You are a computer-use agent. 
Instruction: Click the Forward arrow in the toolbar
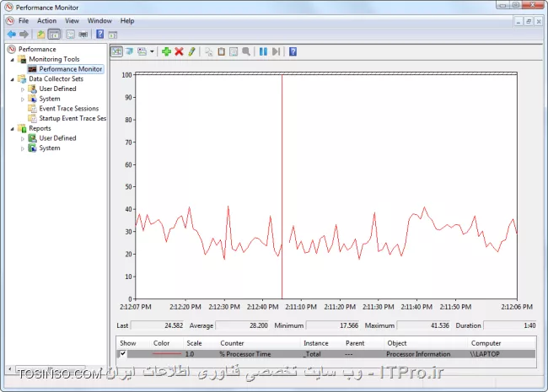click(x=24, y=35)
